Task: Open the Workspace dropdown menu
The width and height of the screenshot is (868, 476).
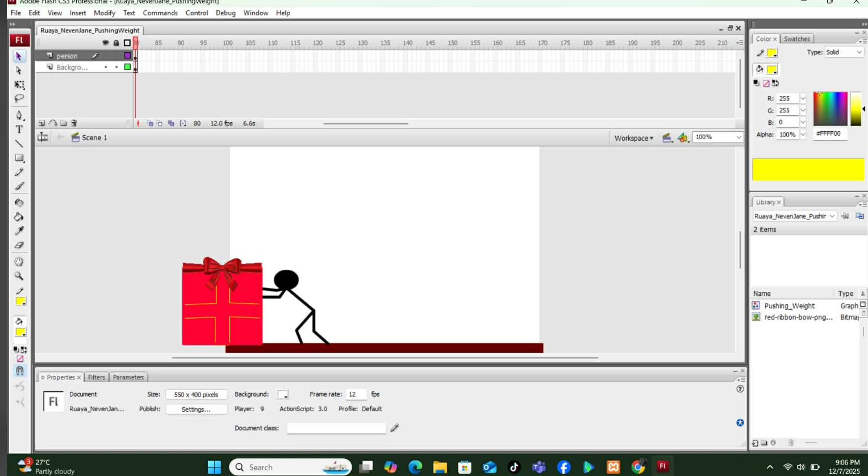Action: (633, 138)
